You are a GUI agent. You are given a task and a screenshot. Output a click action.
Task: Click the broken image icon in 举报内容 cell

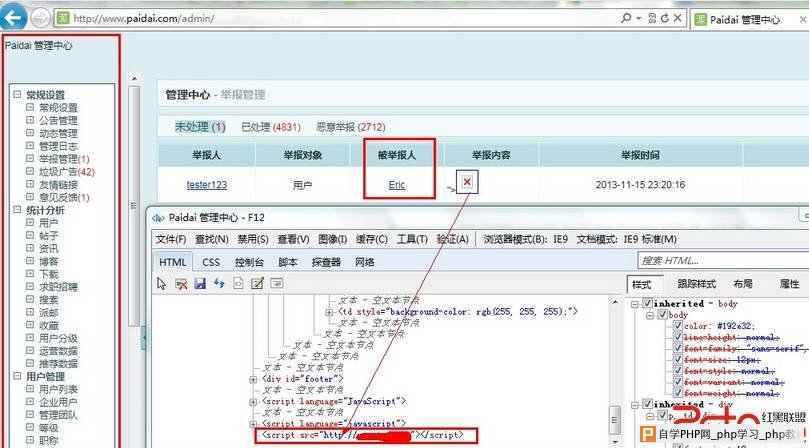(467, 182)
